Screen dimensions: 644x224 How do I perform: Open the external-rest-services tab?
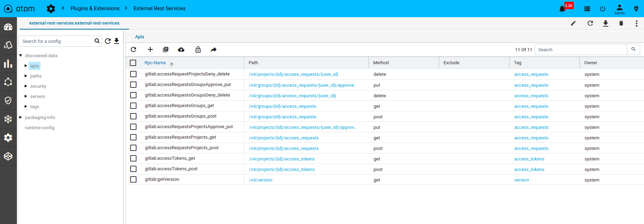click(74, 23)
